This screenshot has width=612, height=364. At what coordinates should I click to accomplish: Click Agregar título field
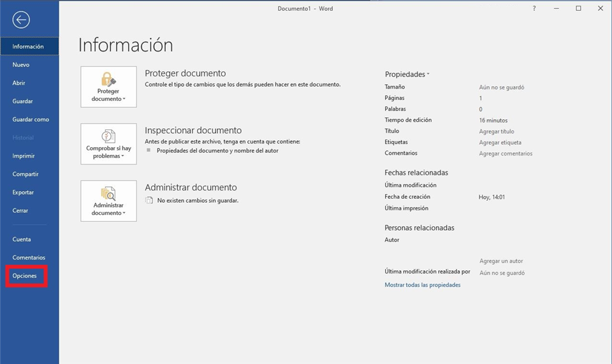497,131
